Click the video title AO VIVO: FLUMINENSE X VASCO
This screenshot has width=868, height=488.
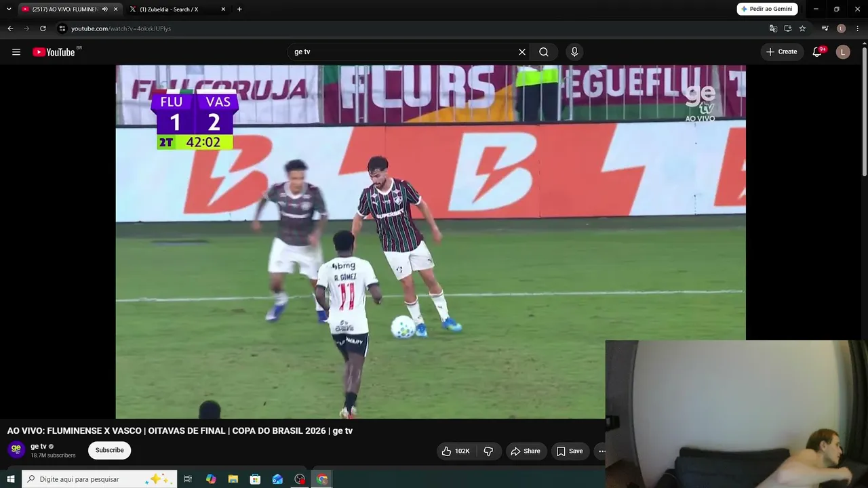(180, 431)
